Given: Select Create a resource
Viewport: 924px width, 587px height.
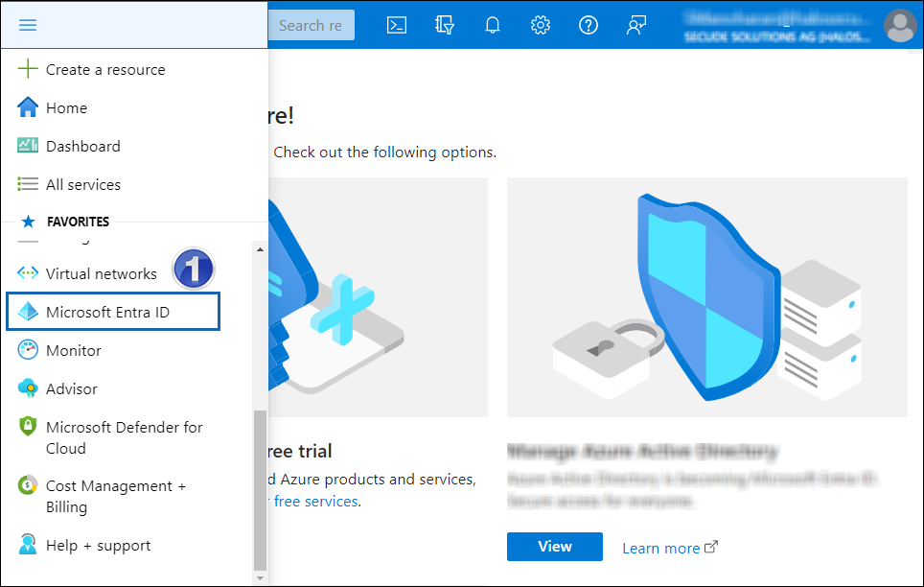Looking at the screenshot, I should tap(104, 70).
